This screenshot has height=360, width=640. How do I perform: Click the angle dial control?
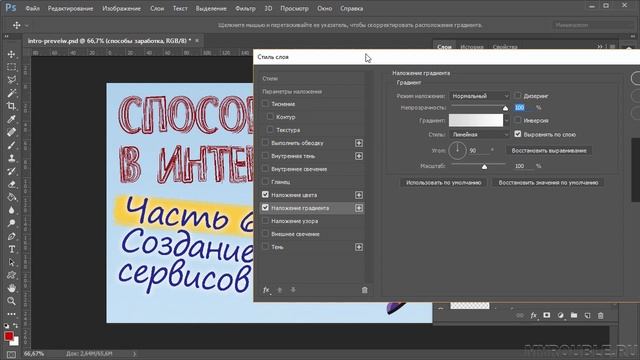[x=457, y=150]
